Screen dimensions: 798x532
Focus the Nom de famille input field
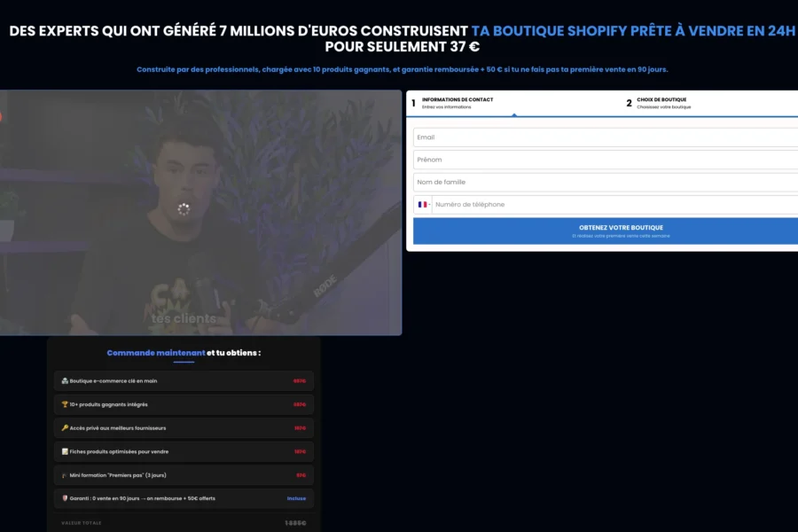tap(606, 183)
